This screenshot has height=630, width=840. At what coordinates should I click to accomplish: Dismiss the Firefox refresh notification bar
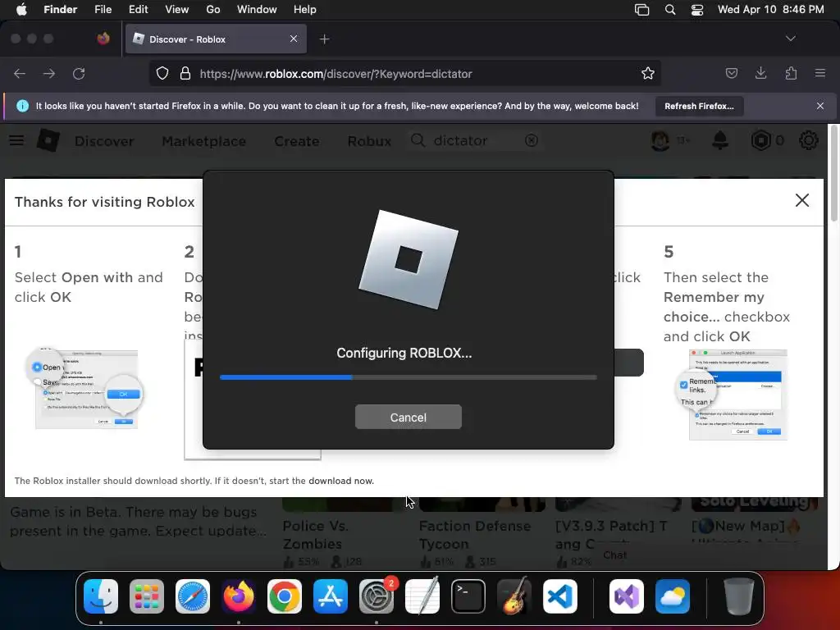click(x=820, y=106)
